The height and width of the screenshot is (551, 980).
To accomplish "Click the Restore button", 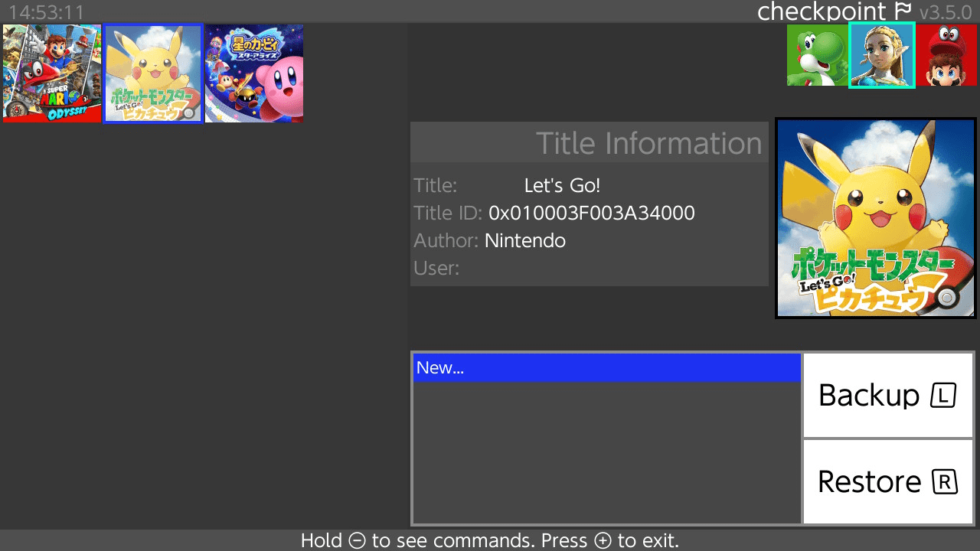I will 888,482.
